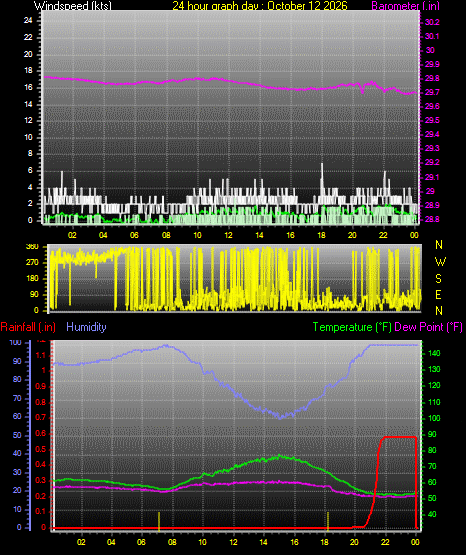The height and width of the screenshot is (555, 466).
Task: Click the "140" temperature scale value
Action: [434, 353]
